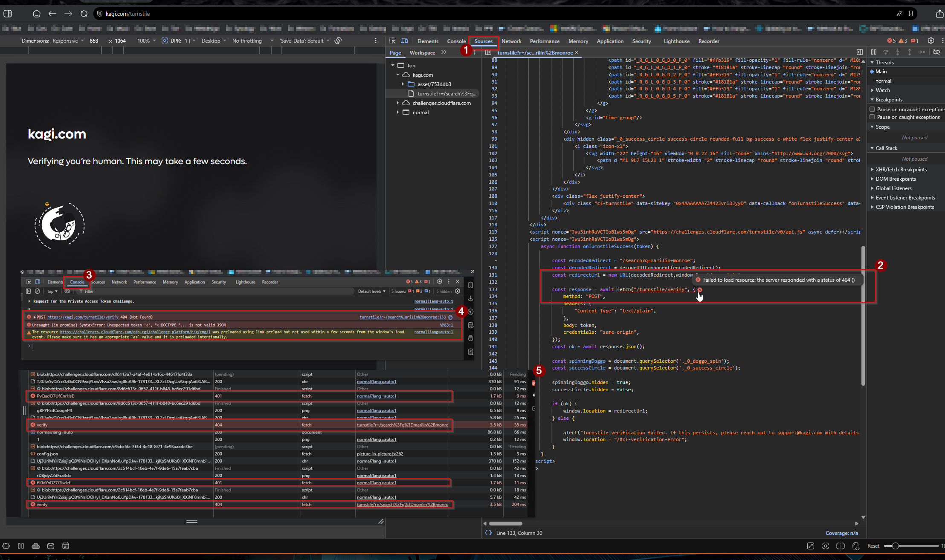The image size is (945, 560).
Task: Expand the asset/753ddb3 folder
Action: (403, 84)
